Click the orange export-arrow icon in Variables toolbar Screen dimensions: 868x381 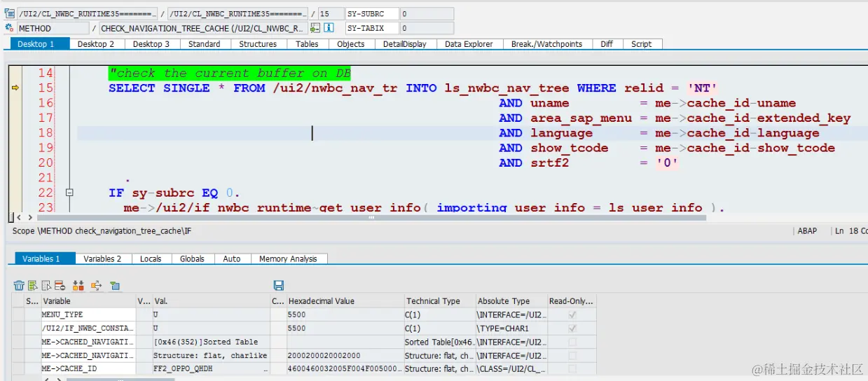[x=97, y=285]
